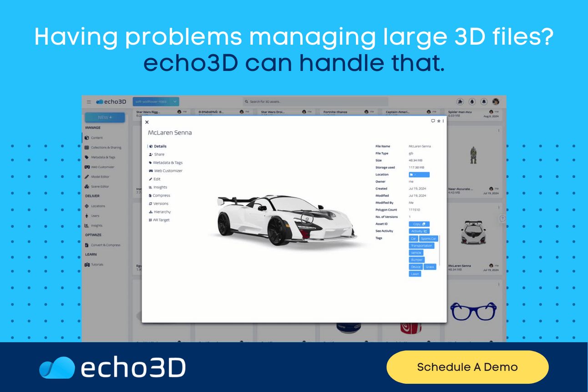
Task: Open the project selector dropdown in header
Action: point(156,102)
